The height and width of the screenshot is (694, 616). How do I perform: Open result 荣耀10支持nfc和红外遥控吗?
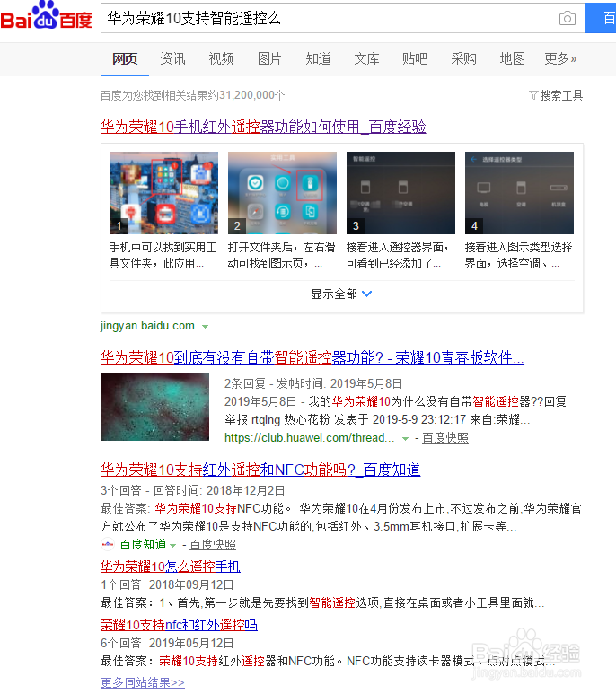coord(179,625)
